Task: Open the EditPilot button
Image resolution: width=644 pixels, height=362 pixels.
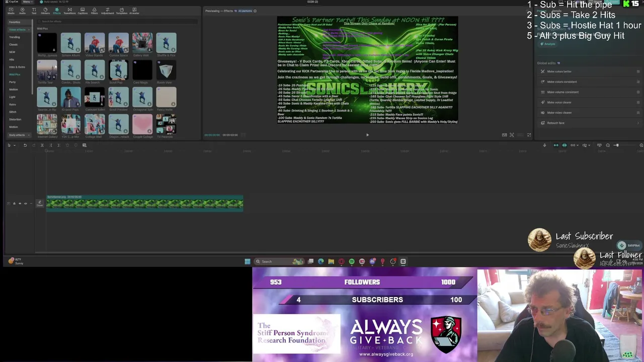Action: pos(629,245)
